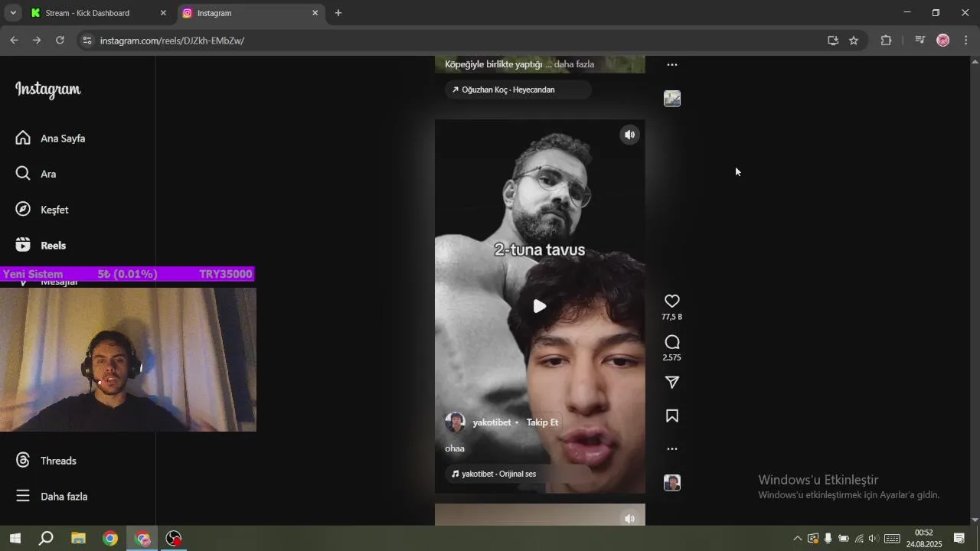The width and height of the screenshot is (980, 551).
Task: Toggle sound on the next reel below
Action: tap(629, 518)
